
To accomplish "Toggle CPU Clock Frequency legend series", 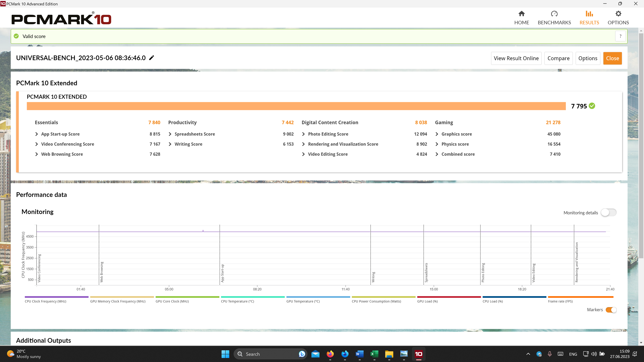I will coord(57,299).
